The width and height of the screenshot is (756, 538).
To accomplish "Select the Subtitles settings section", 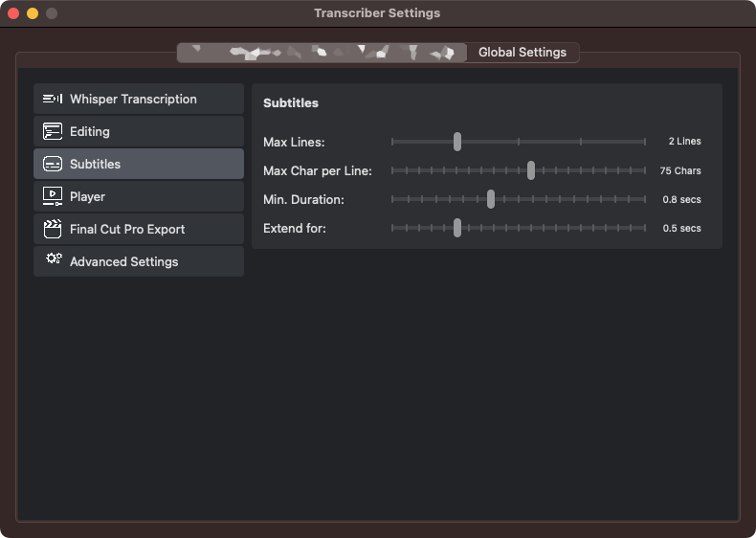I will tap(139, 164).
